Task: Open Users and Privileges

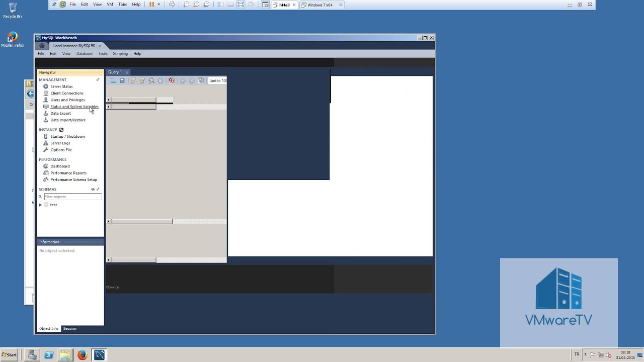Action: pos(67,100)
